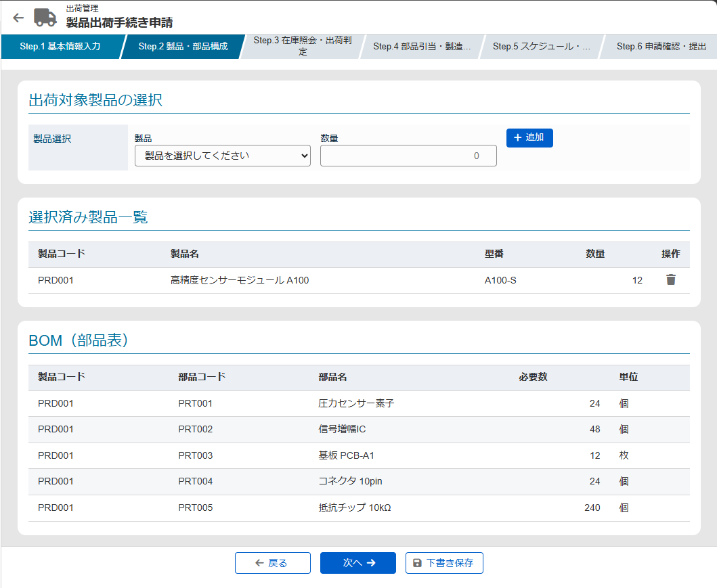The height and width of the screenshot is (588, 717).
Task: Click the 追加 button
Action: coord(529,137)
